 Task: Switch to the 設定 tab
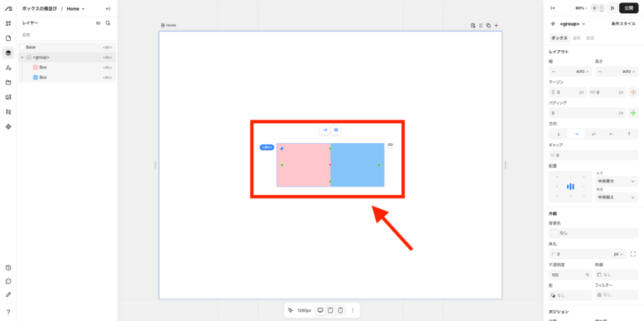[590, 38]
